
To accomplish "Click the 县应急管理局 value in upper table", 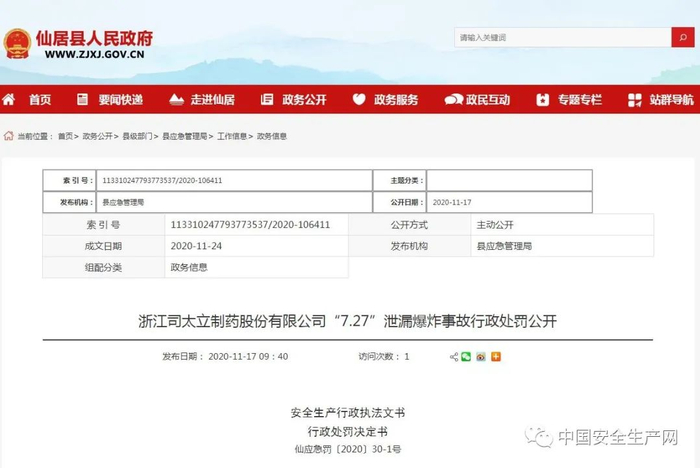I will [123, 202].
